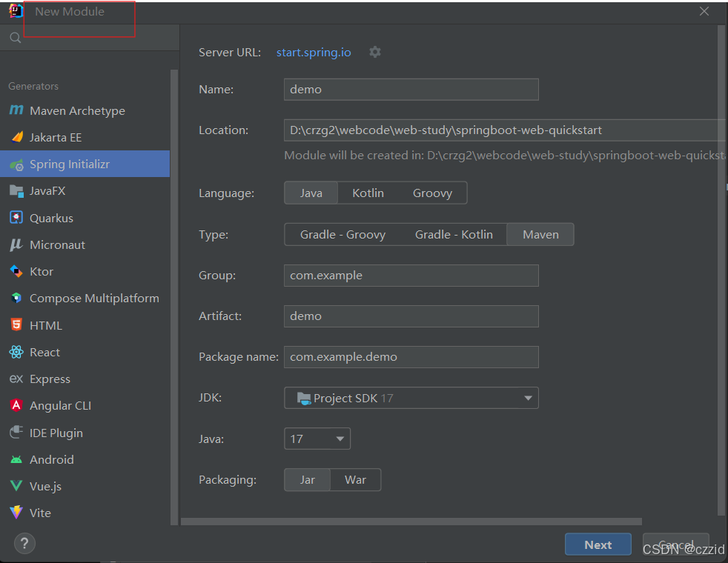This screenshot has height=563, width=728.
Task: Click the Name field containing demo
Action: tap(411, 90)
